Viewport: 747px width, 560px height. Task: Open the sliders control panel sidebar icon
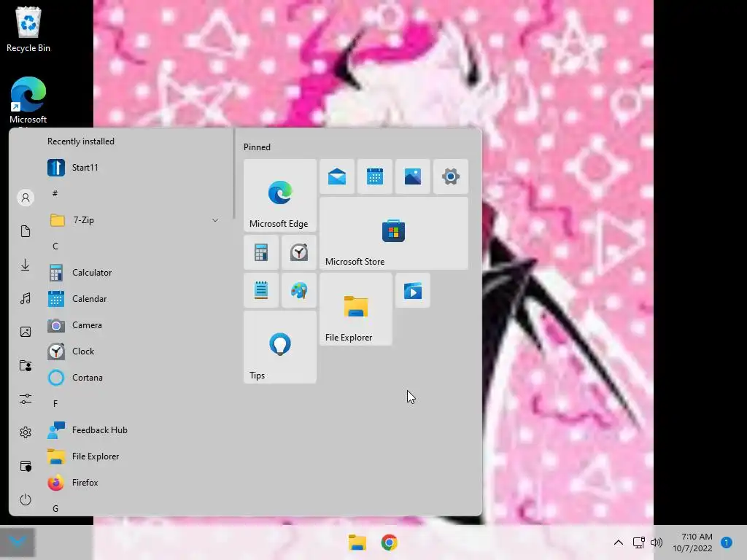(x=26, y=399)
